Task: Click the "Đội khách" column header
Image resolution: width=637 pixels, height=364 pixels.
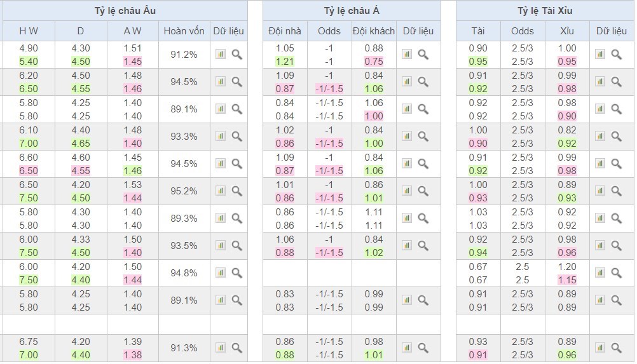Action: pyautogui.click(x=374, y=31)
